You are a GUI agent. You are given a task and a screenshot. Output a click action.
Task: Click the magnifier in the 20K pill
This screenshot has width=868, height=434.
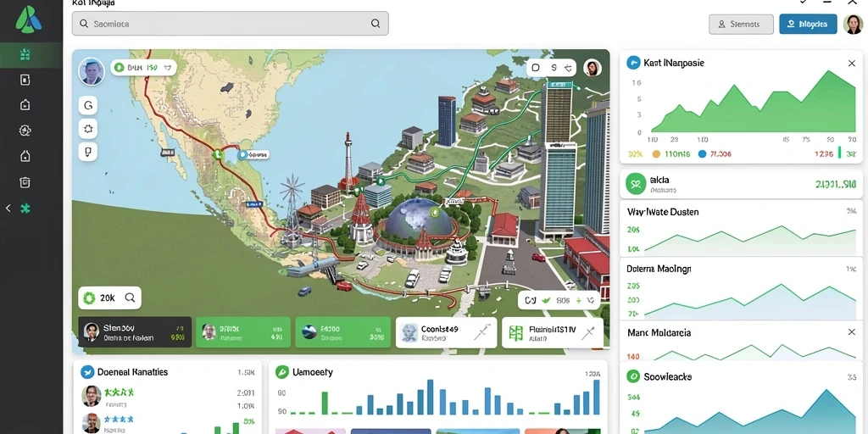tap(130, 298)
